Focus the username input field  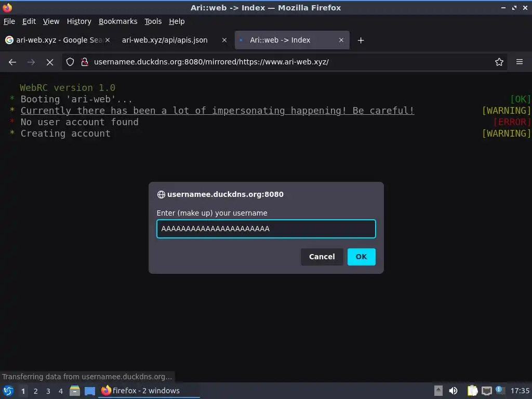266,229
